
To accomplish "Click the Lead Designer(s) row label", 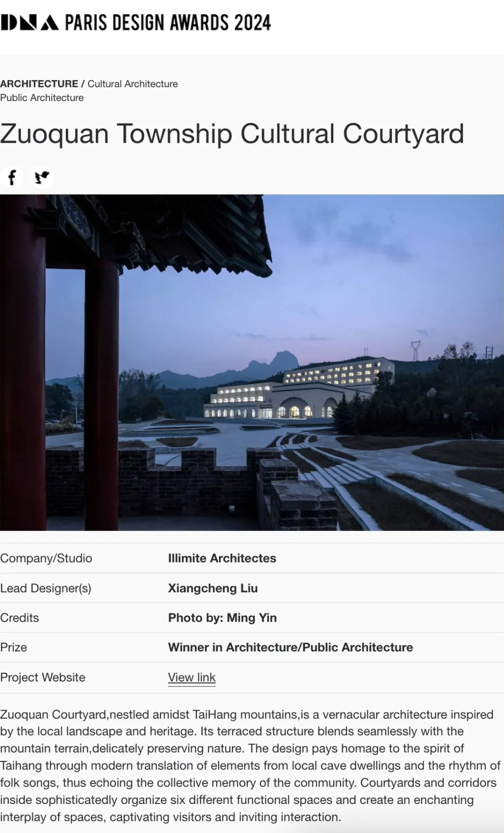I will (45, 588).
